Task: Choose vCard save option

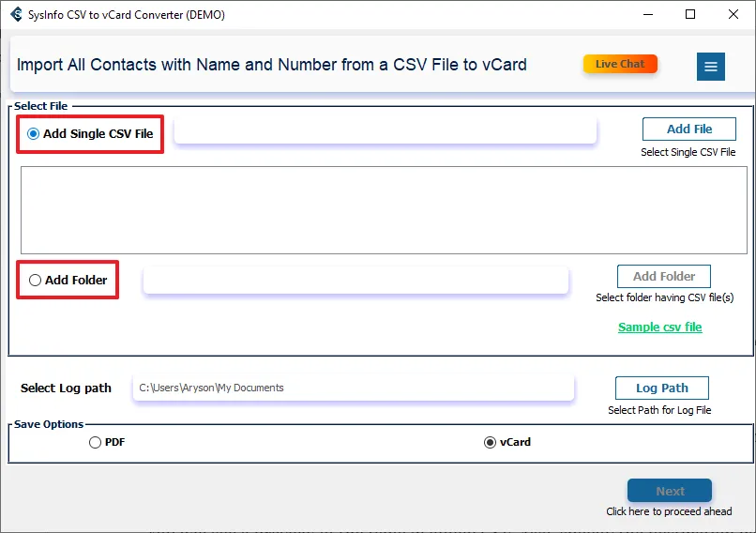Action: (x=490, y=442)
